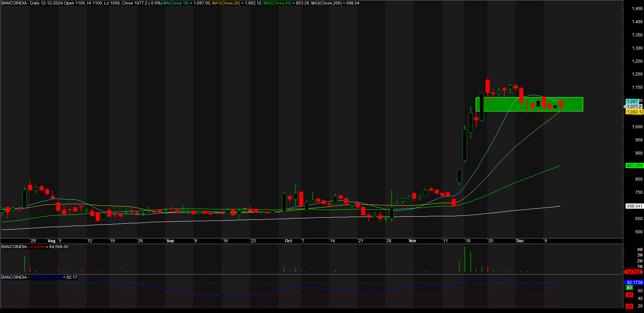Click the Dec month label on date axis
The image size is (644, 313).
point(520,241)
